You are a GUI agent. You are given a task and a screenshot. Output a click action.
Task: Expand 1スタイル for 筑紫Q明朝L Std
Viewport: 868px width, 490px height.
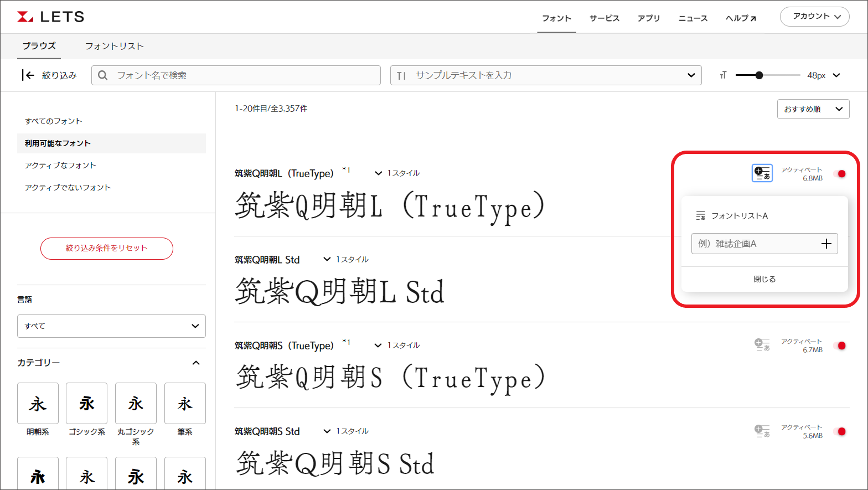click(346, 259)
